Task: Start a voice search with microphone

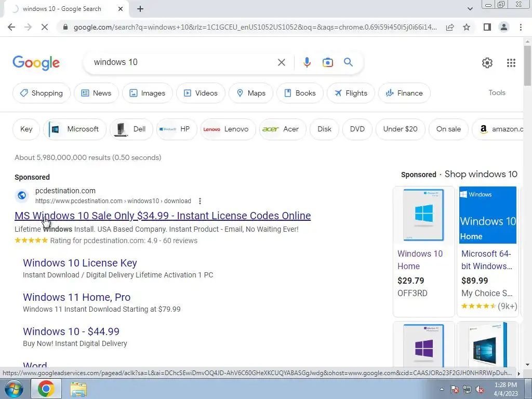Action: 307,62
